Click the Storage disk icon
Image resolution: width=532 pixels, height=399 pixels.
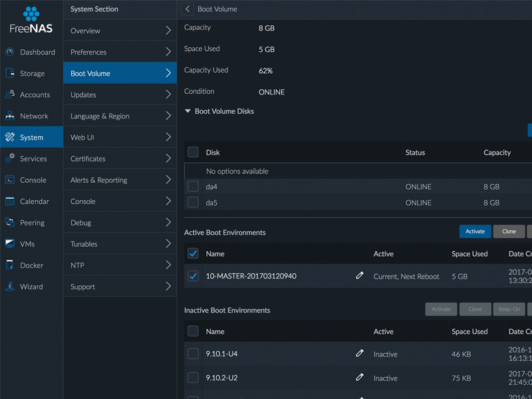point(10,73)
